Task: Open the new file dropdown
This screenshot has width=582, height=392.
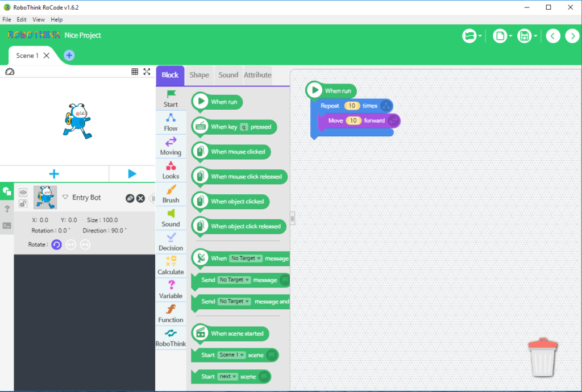Action: tap(502, 36)
